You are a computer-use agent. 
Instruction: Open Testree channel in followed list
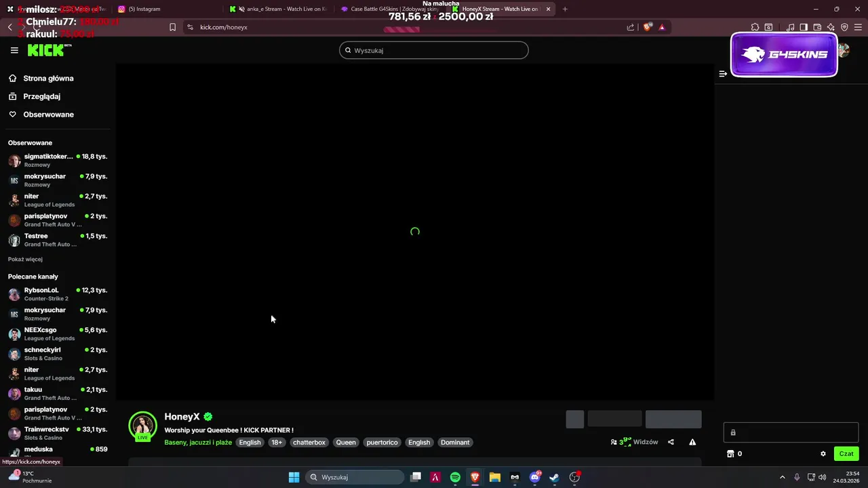pos(58,240)
